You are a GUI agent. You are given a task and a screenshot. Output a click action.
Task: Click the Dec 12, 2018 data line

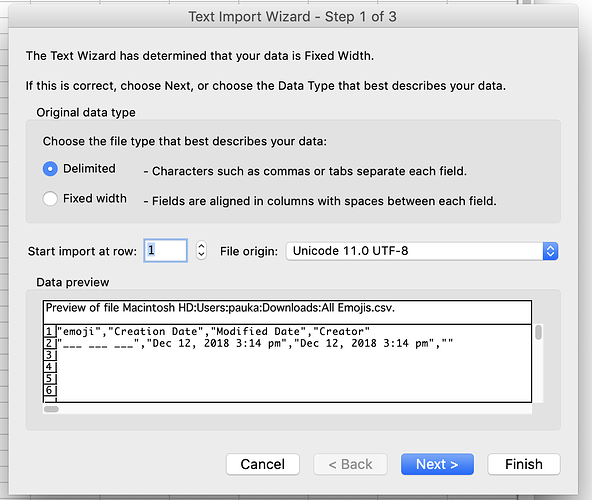click(255, 343)
